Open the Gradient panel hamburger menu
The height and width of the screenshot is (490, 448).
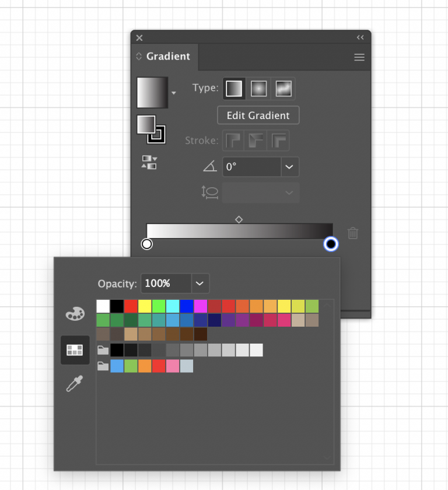coord(359,57)
